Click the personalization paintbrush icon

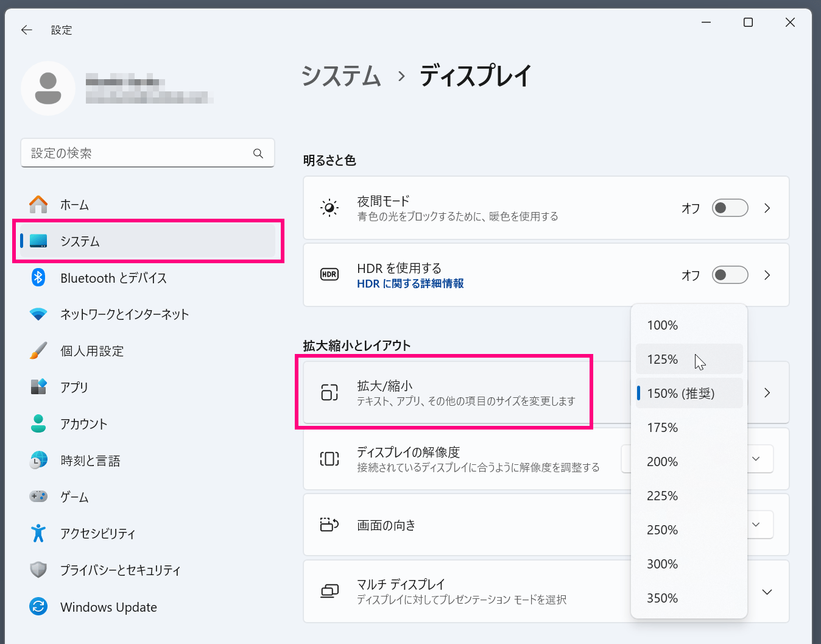point(38,351)
